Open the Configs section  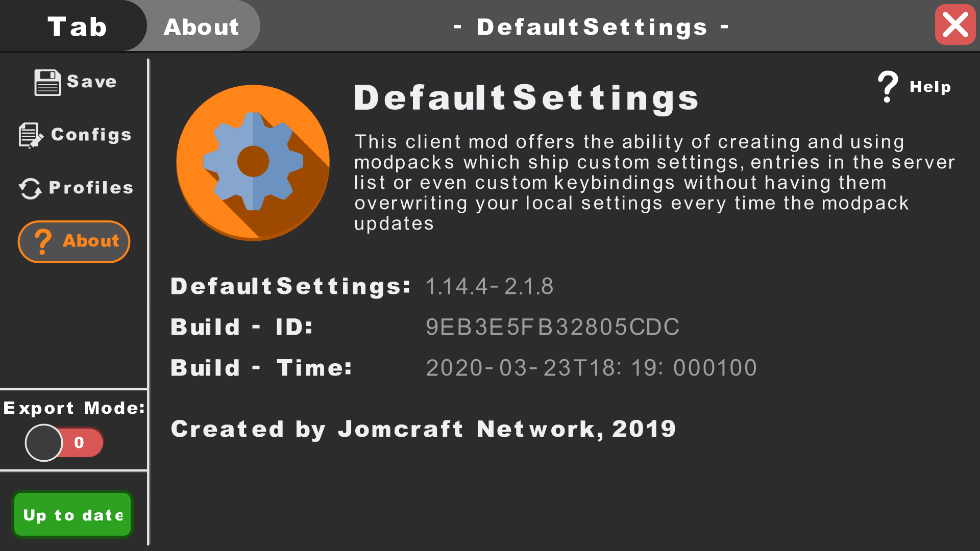click(x=91, y=135)
